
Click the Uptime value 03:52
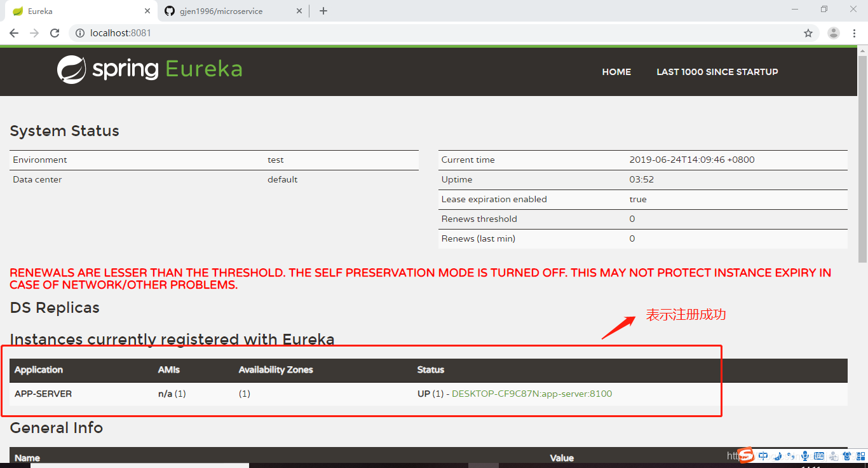pyautogui.click(x=642, y=179)
